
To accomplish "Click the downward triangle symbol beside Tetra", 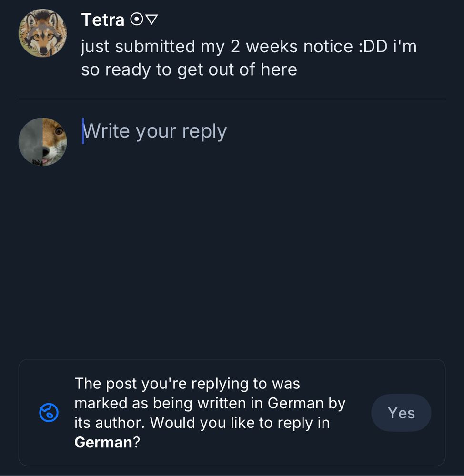I will (151, 20).
